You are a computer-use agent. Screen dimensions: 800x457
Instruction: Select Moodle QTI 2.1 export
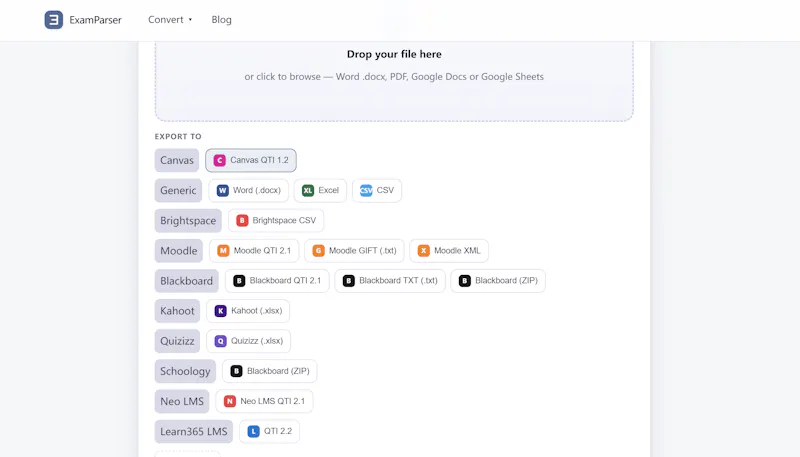click(x=254, y=250)
